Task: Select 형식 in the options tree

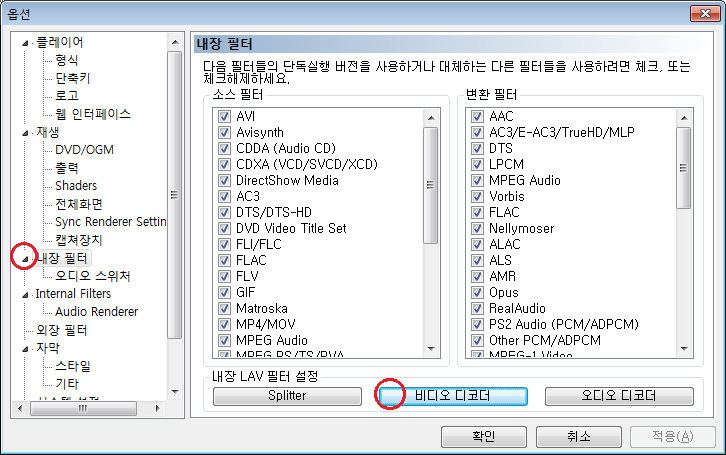Action: pyautogui.click(x=67, y=60)
